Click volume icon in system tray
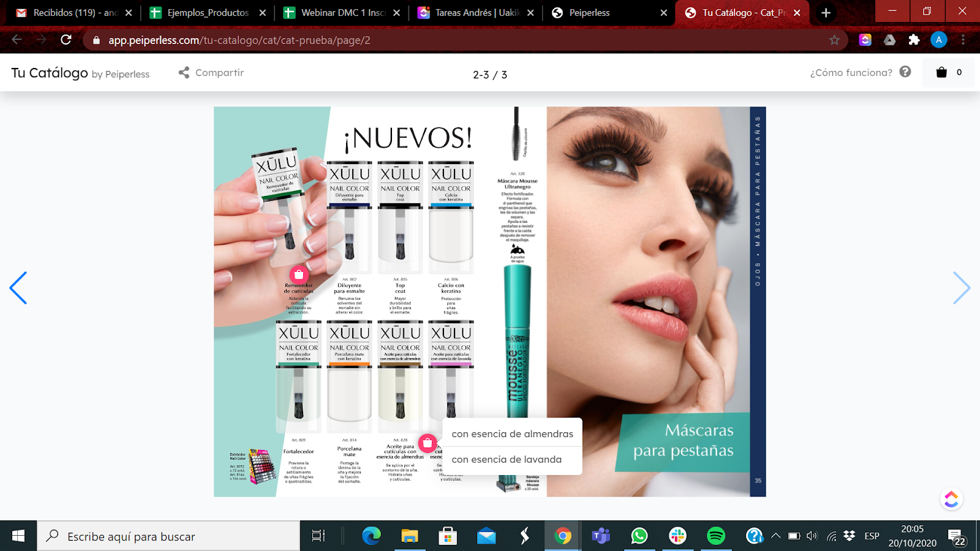 pos(812,536)
